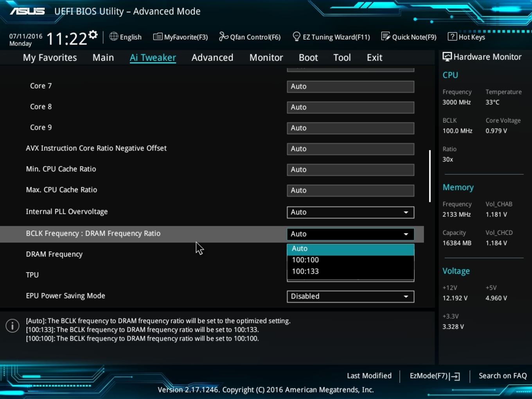Click Last Modified button
This screenshot has width=532, height=399.
click(x=369, y=376)
